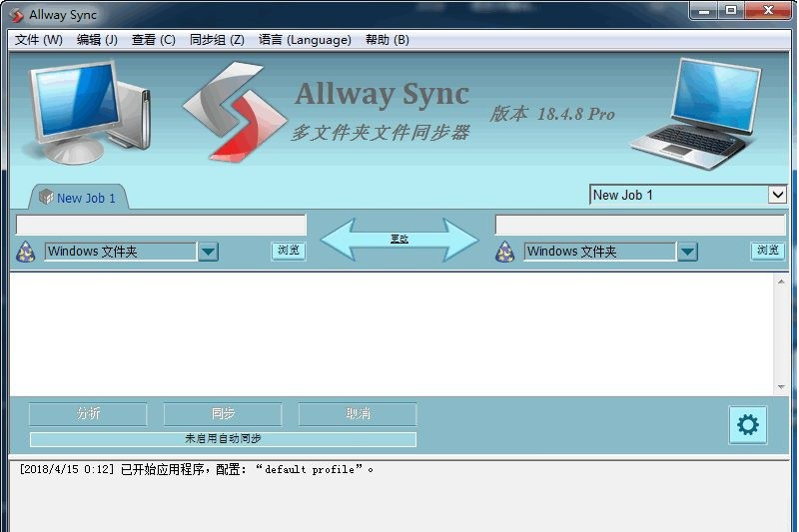Click the left wizard hat icon
This screenshot has width=799, height=532.
click(x=26, y=252)
